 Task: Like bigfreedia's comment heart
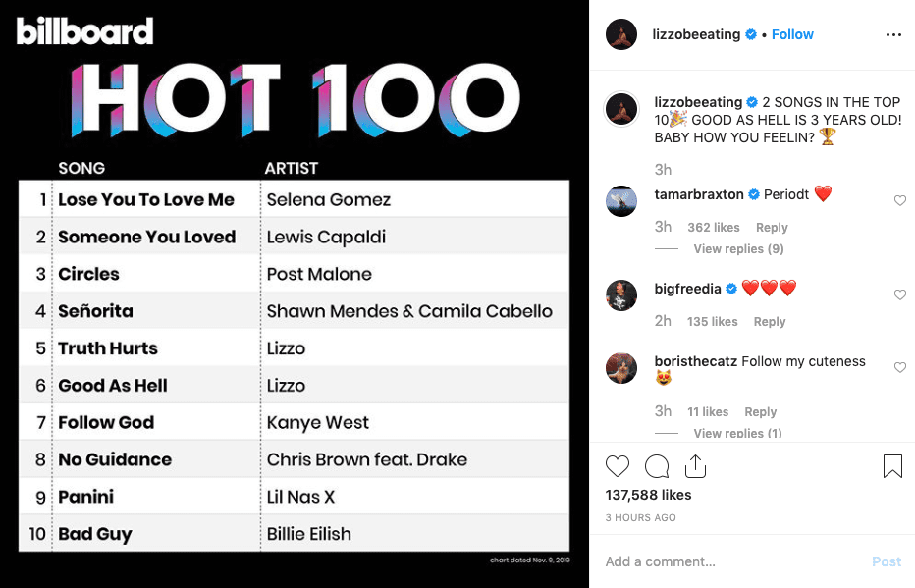[900, 295]
